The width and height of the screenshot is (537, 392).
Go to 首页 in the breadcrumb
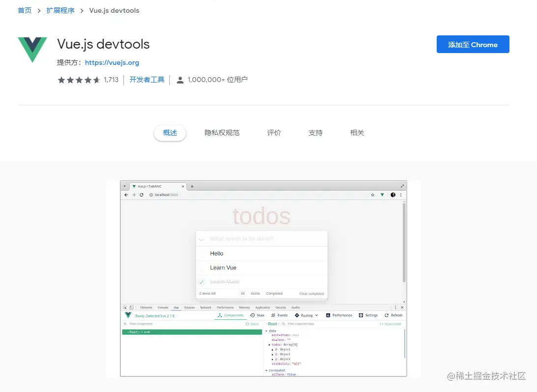pyautogui.click(x=25, y=11)
